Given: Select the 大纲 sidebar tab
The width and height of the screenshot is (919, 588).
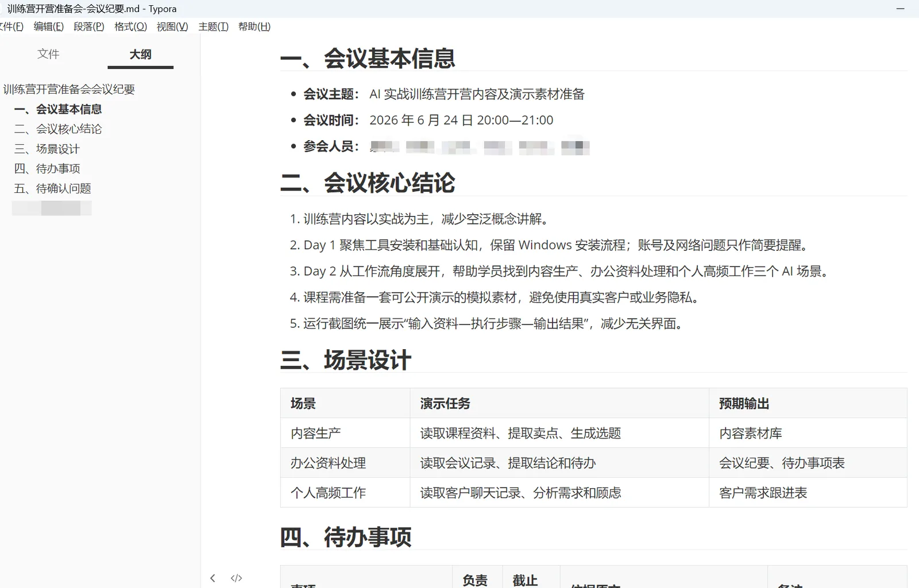Looking at the screenshot, I should (x=140, y=54).
